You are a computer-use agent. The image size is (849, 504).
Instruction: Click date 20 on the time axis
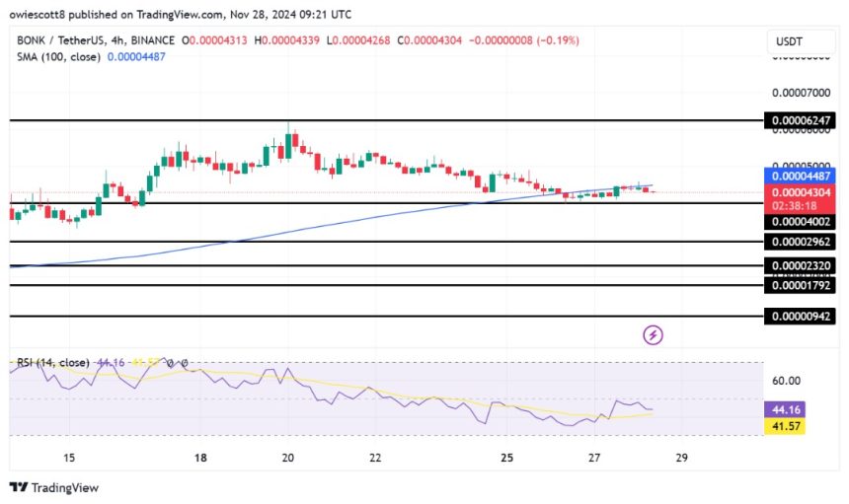click(x=288, y=459)
